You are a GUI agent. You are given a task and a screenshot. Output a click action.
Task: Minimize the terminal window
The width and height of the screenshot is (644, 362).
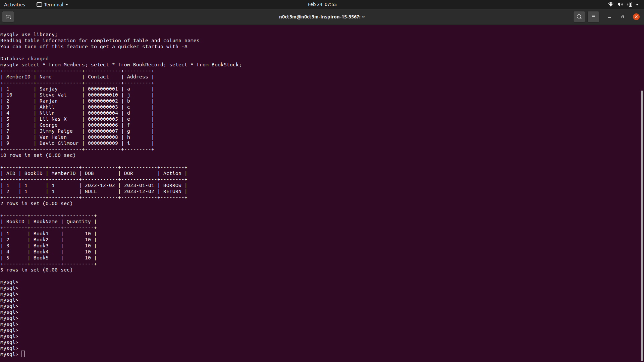(609, 17)
